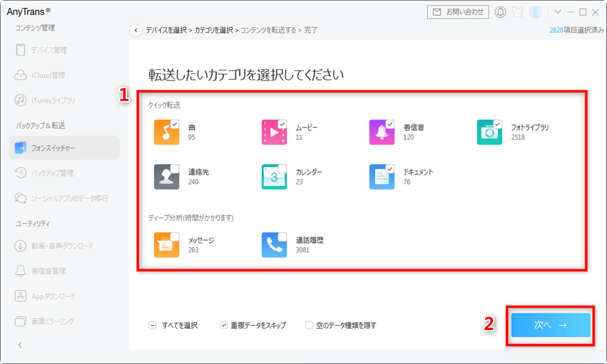Click the teal フォトライブラリ camera icon

489,132
